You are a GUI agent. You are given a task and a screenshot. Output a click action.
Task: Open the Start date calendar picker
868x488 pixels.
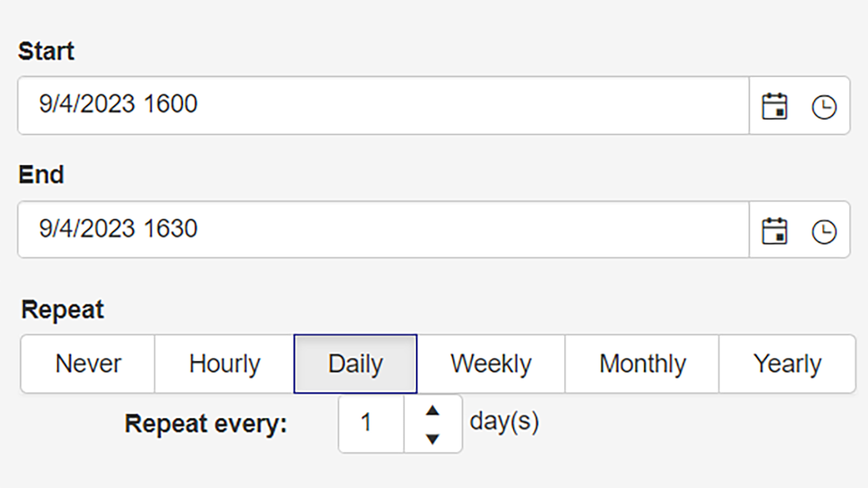pyautogui.click(x=775, y=106)
